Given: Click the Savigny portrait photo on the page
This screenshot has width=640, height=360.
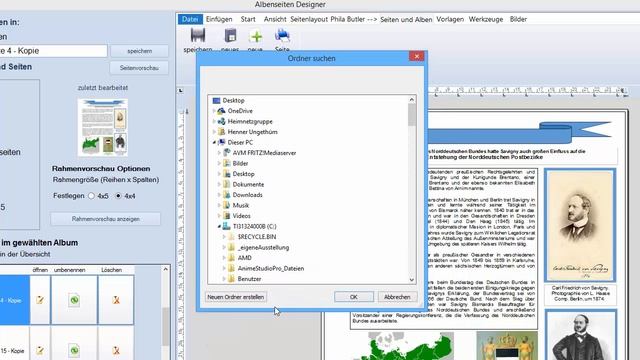Looking at the screenshot, I should pos(580,225).
